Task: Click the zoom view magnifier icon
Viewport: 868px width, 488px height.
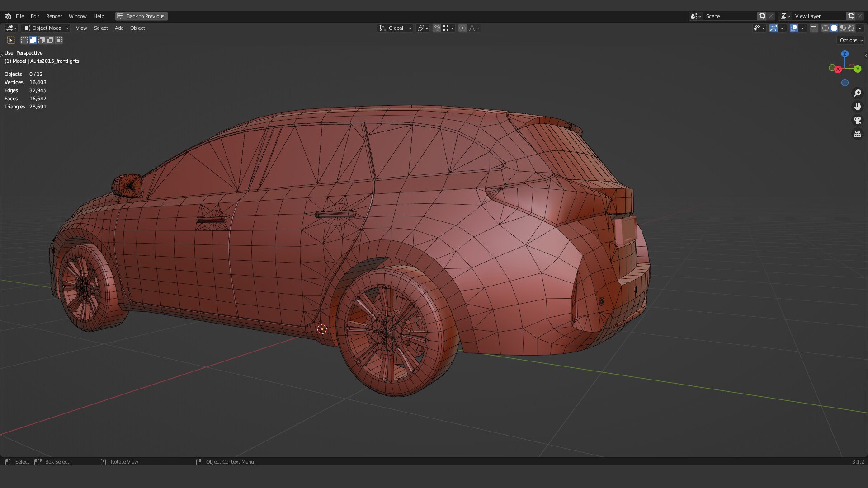Action: pos(858,93)
